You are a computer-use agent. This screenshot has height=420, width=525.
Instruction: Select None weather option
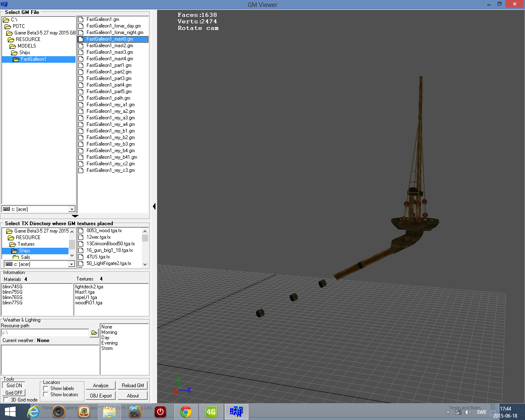coord(107,327)
